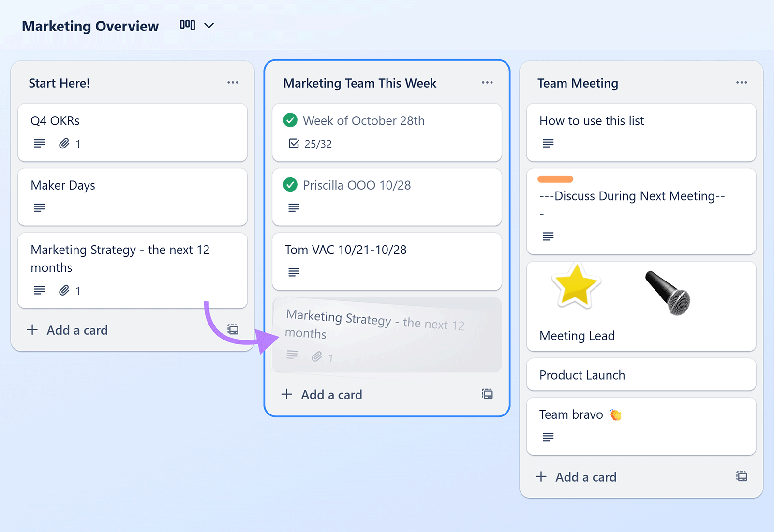Image resolution: width=774 pixels, height=532 pixels.
Task: Create card from template in Start Here! list
Action: 233,330
